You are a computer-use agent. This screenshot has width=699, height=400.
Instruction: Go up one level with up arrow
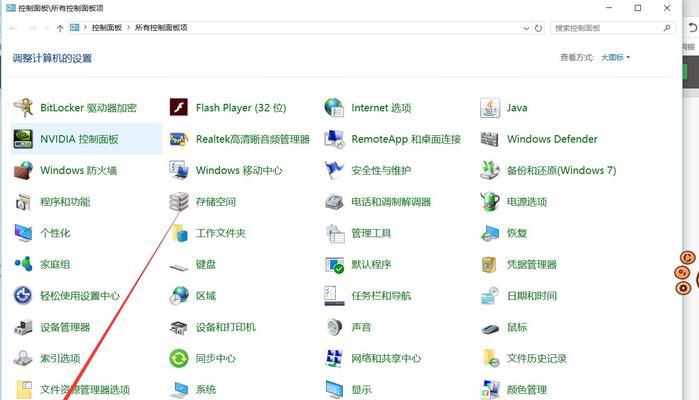(x=60, y=28)
